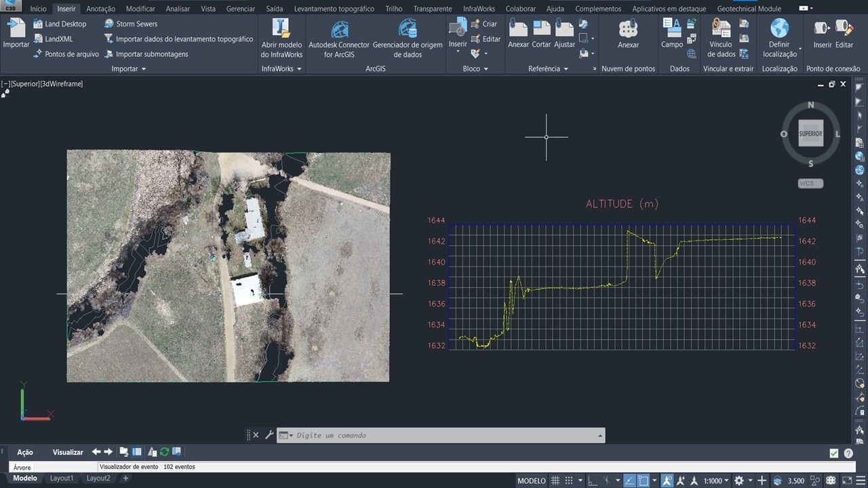Toggle annotation visibility in status bar
This screenshot has height=488, width=868.
click(667, 481)
